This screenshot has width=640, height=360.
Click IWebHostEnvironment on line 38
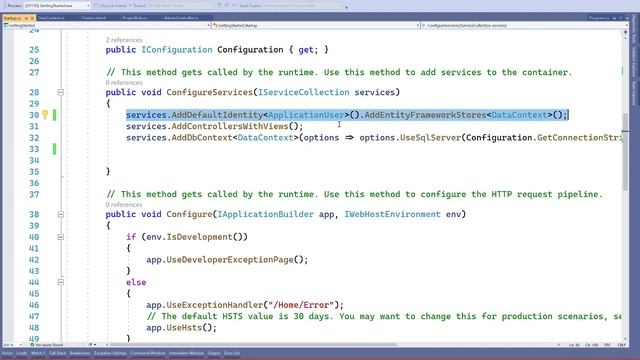(393, 214)
